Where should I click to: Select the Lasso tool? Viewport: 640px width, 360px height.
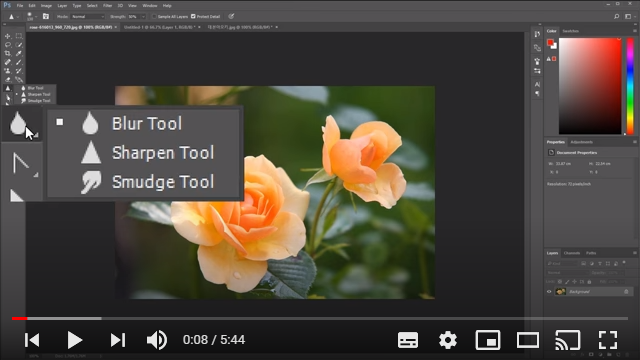tap(7, 45)
